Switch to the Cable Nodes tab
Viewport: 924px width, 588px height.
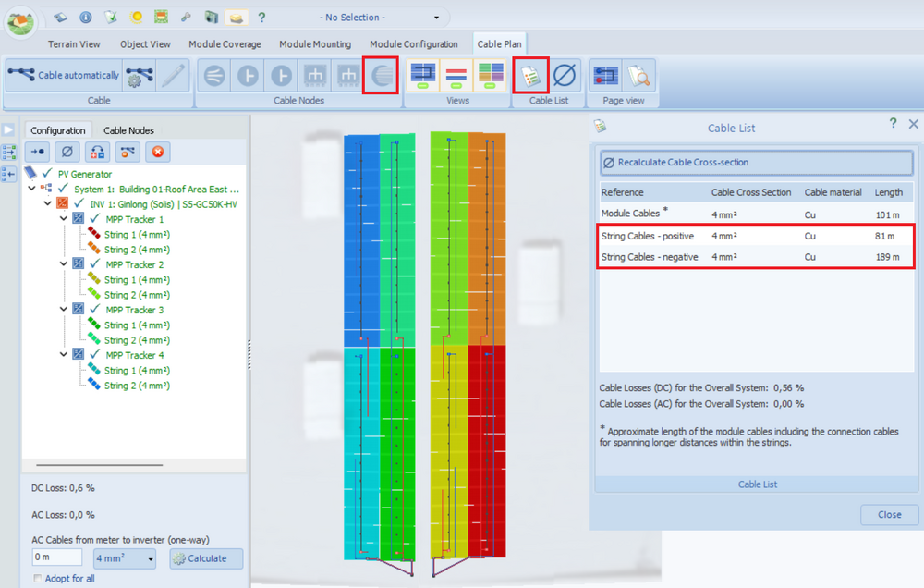coord(128,130)
